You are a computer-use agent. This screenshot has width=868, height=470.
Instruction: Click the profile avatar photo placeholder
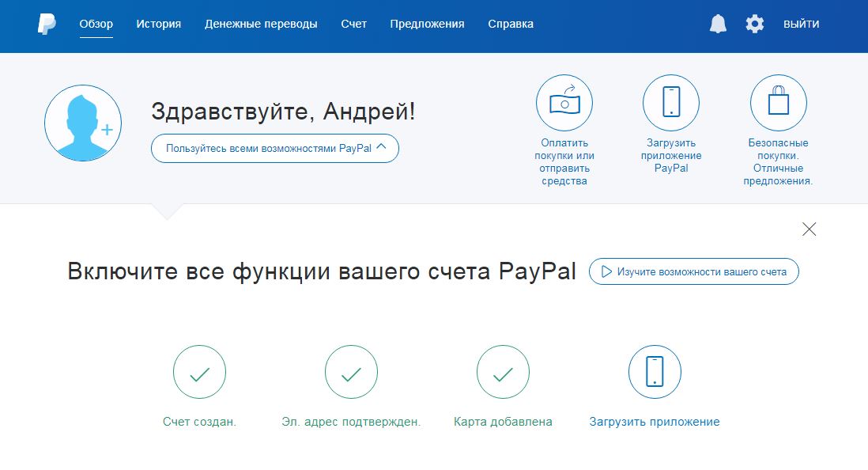coord(83,123)
